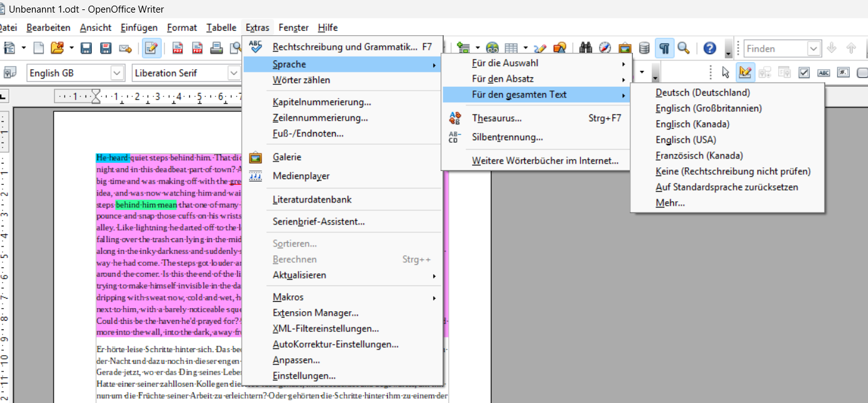Toggle form Design Mode button

745,73
